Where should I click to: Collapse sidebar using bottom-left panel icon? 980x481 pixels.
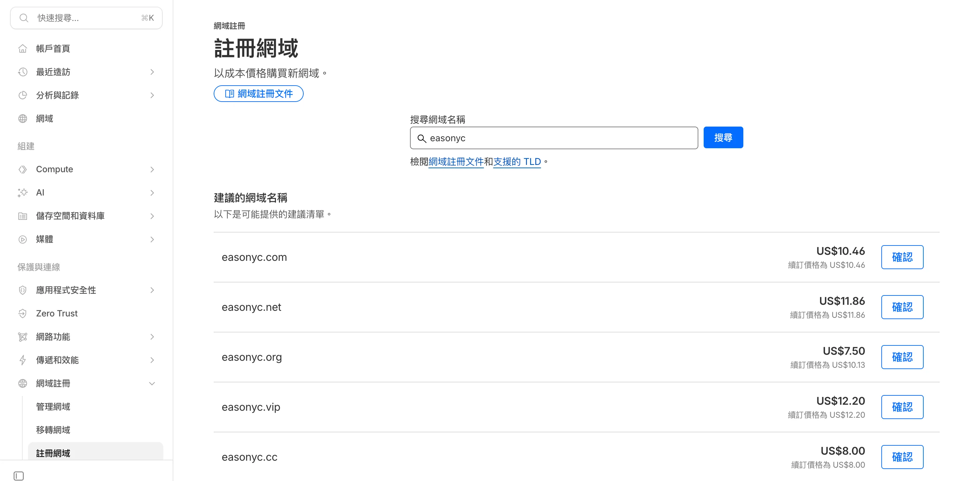point(19,476)
